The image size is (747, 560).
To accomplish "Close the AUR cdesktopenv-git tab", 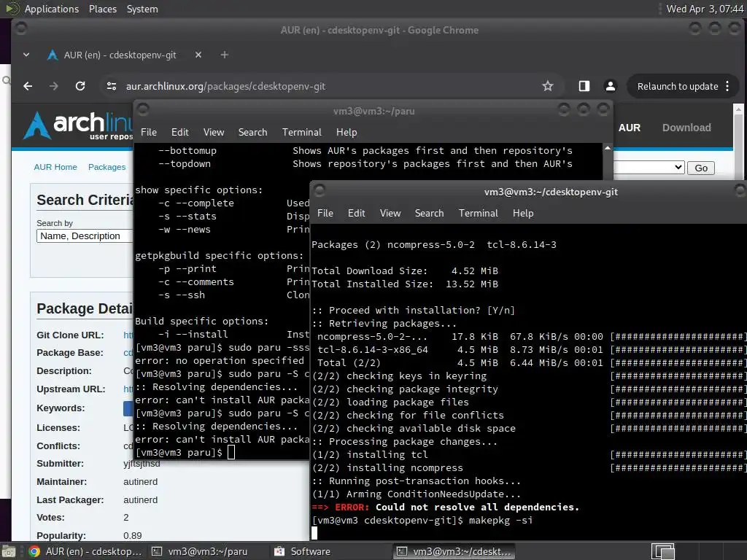I will click(198, 55).
